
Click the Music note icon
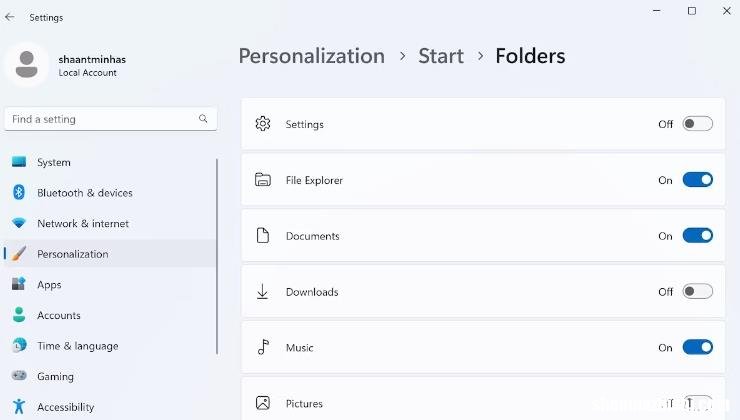click(263, 347)
